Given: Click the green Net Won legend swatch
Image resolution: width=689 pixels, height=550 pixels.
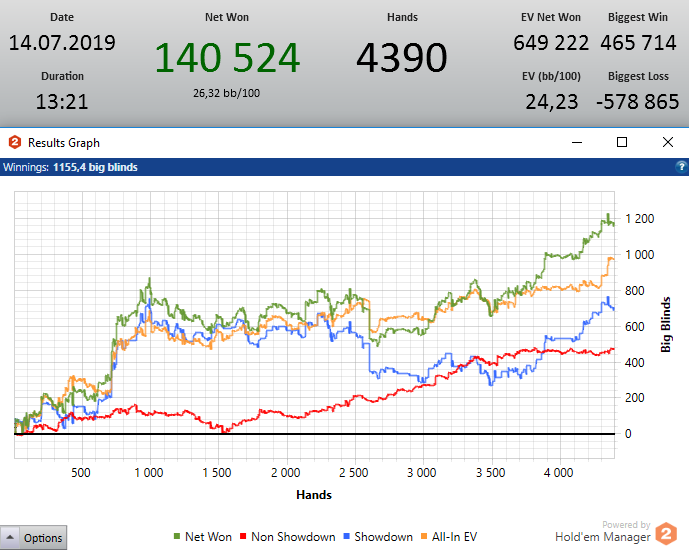Looking at the screenshot, I should point(177,536).
